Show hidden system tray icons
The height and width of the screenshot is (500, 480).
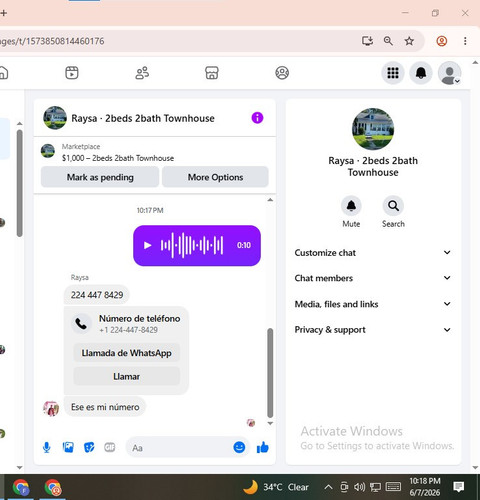[328, 487]
